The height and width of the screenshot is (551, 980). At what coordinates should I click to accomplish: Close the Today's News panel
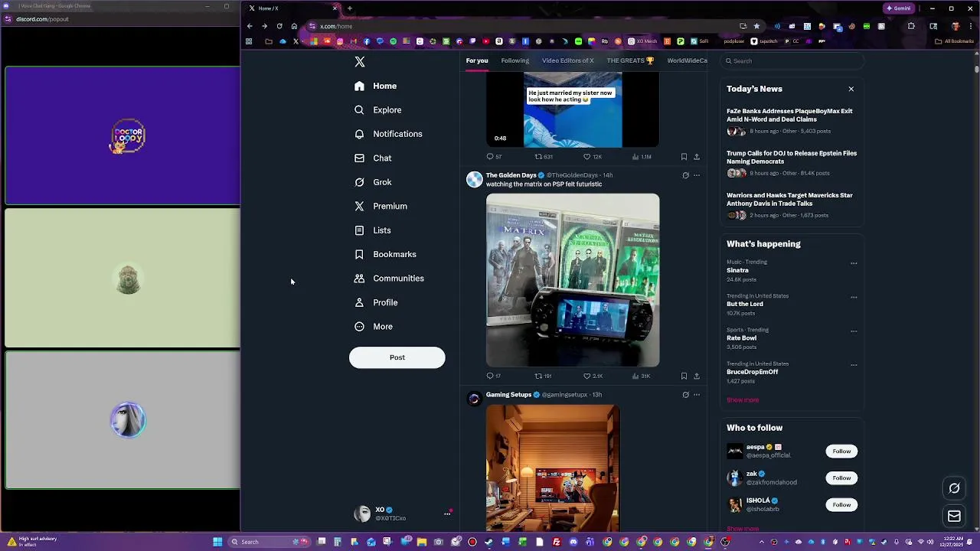(x=851, y=89)
